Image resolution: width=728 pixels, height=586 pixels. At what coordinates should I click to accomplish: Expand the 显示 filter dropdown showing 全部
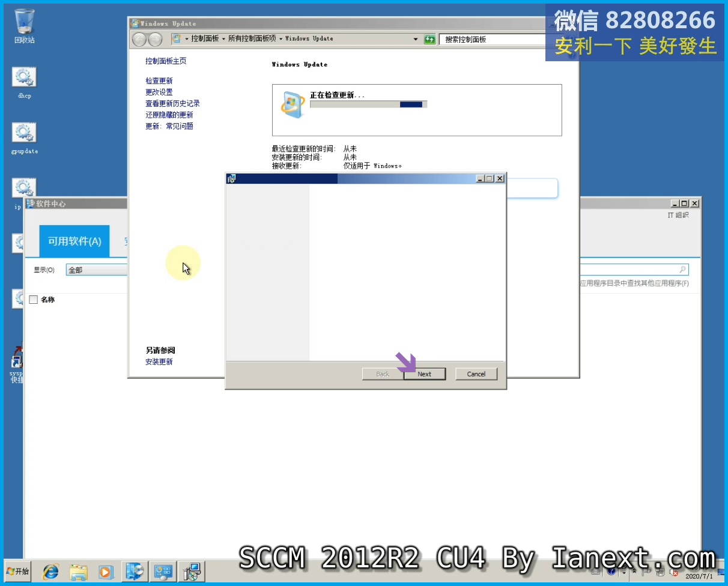coord(96,270)
